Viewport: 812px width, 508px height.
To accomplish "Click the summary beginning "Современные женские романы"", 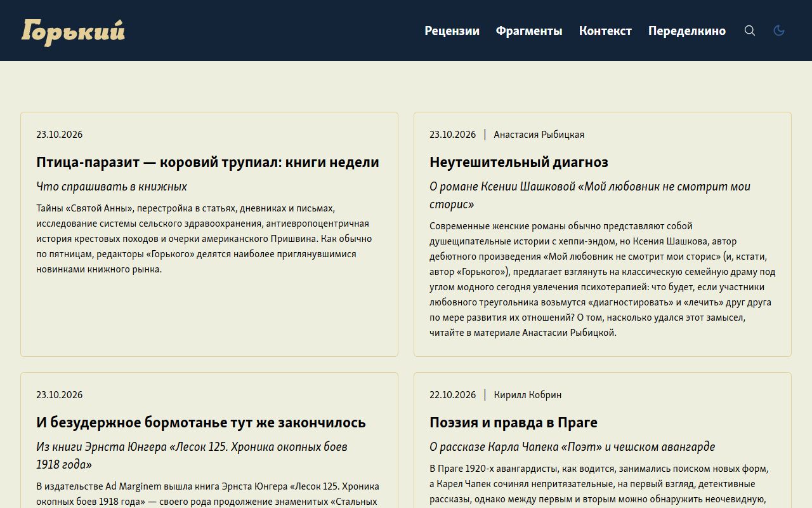I will pos(603,279).
